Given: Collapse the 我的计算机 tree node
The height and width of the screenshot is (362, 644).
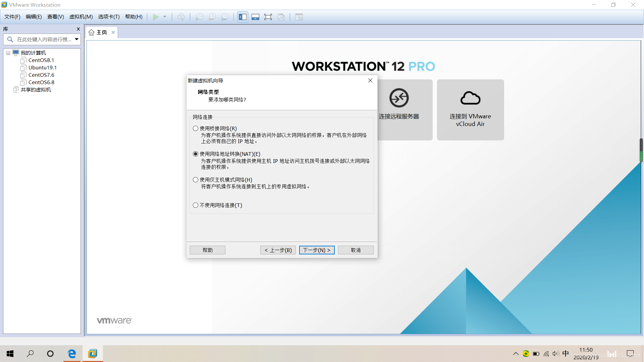Looking at the screenshot, I should tap(8, 53).
